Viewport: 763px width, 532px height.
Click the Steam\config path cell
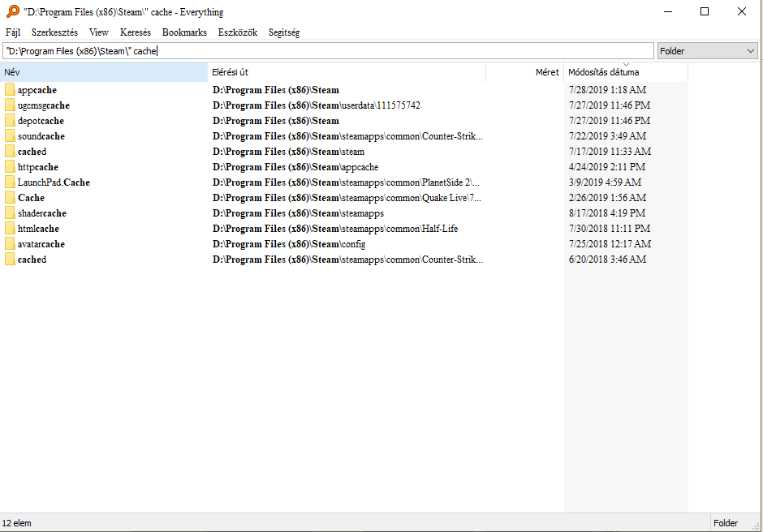[289, 244]
